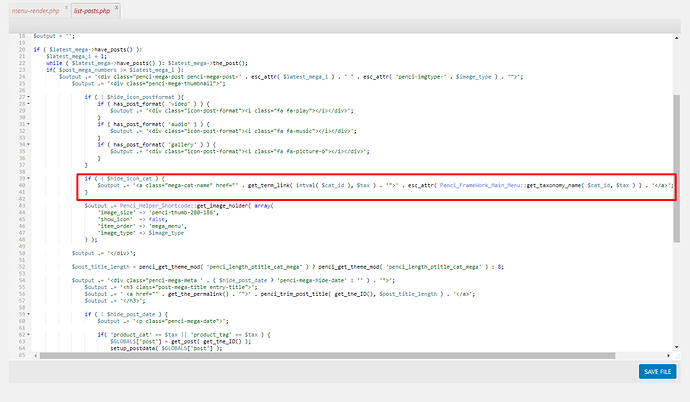Click the "'image_type' => $image_type" line
690x402 pixels.
[x=140, y=233]
